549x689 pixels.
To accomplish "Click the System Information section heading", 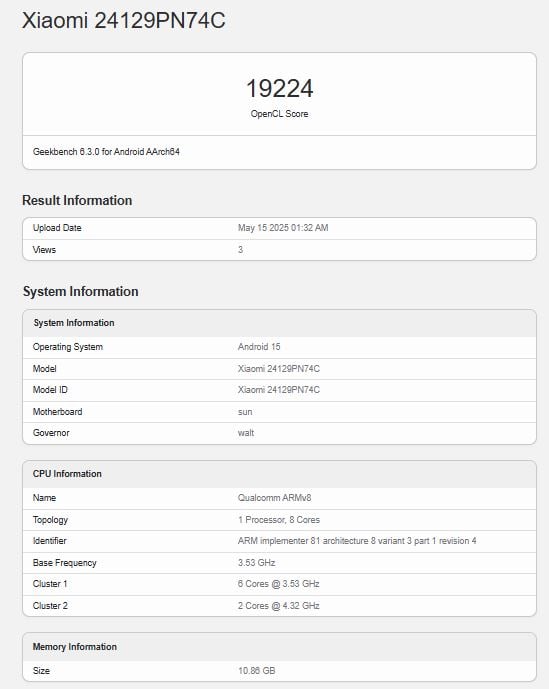I will pyautogui.click(x=80, y=291).
